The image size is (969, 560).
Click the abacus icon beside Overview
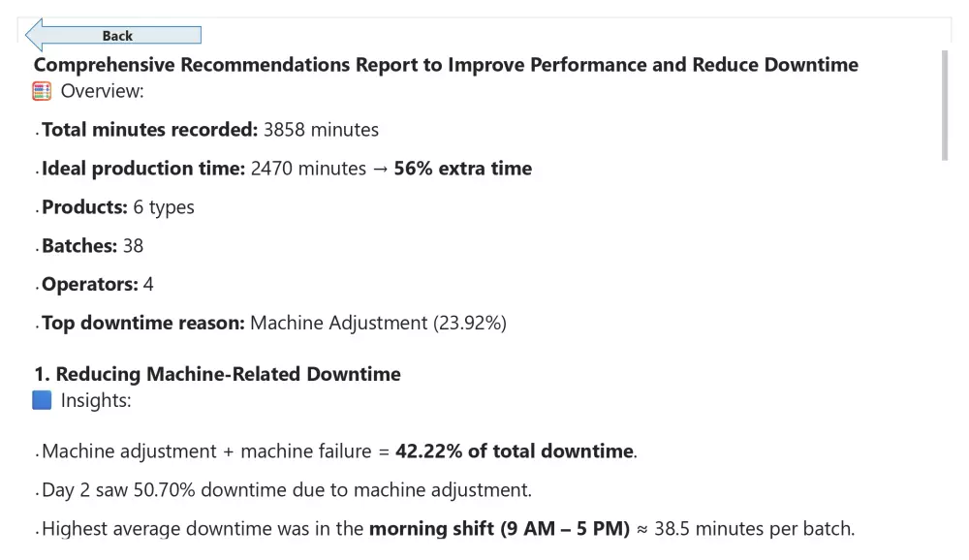pyautogui.click(x=42, y=92)
